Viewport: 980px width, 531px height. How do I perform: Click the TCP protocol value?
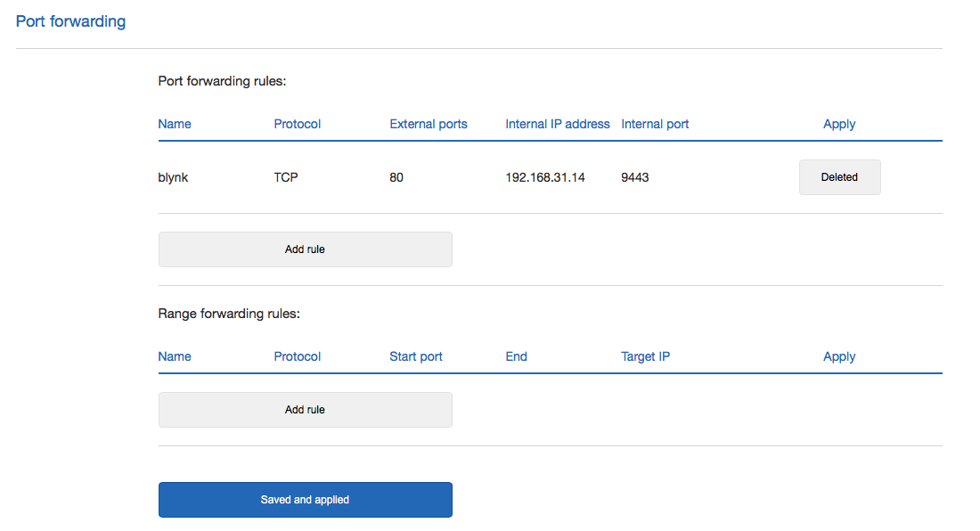pyautogui.click(x=286, y=177)
